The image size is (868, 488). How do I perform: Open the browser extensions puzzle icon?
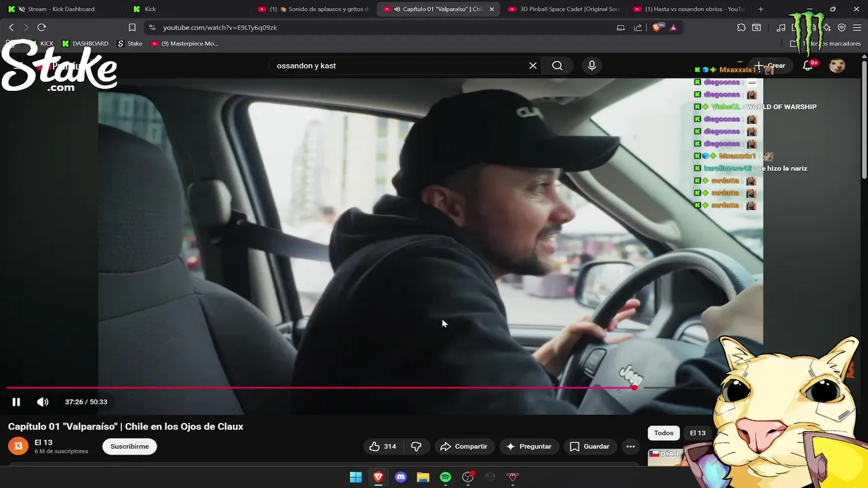tap(741, 27)
